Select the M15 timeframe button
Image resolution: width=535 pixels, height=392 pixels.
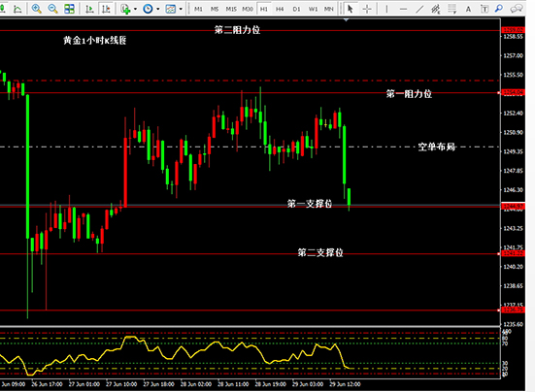coord(231,9)
